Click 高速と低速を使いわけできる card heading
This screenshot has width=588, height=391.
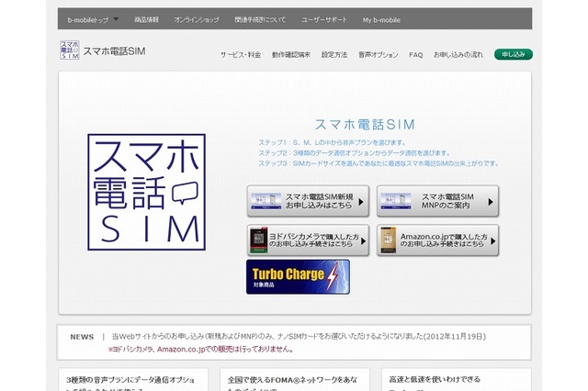click(x=435, y=379)
